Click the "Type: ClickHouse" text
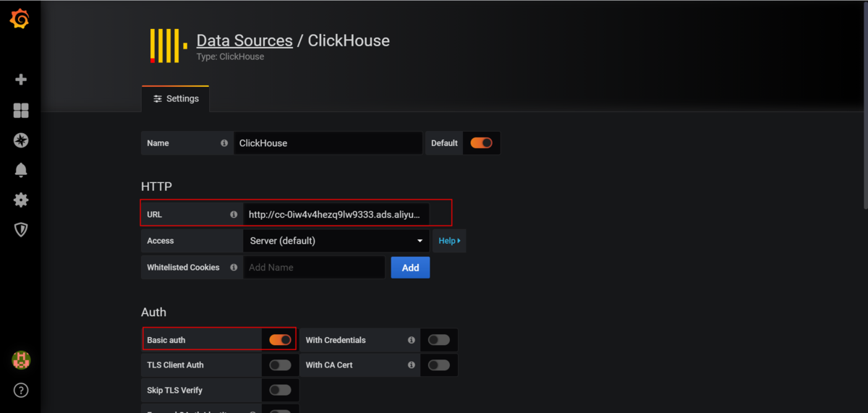Screen dimensions: 868x413 [230, 56]
